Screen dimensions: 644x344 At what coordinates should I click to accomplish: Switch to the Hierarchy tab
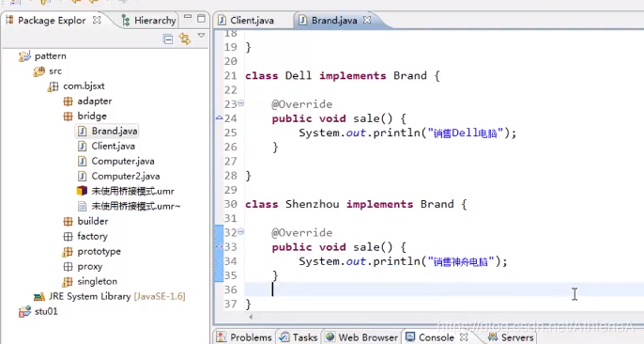pyautogui.click(x=148, y=20)
